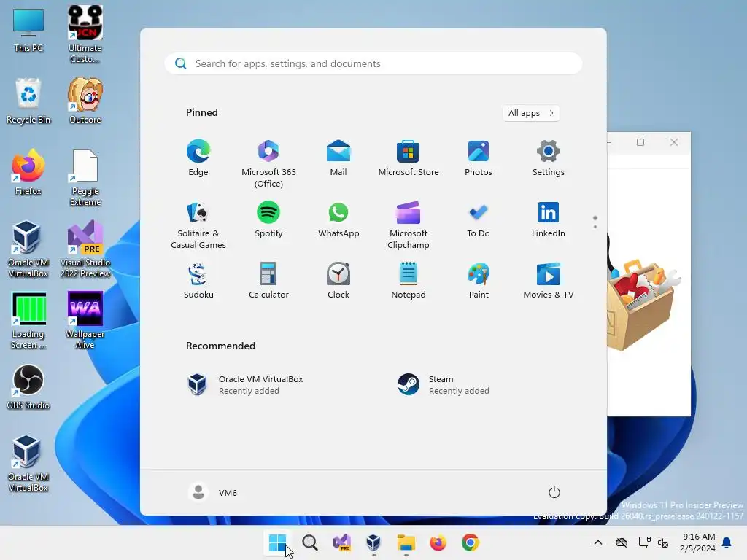This screenshot has height=560, width=747.
Task: Open taskbar Search magnifier
Action: pos(309,542)
